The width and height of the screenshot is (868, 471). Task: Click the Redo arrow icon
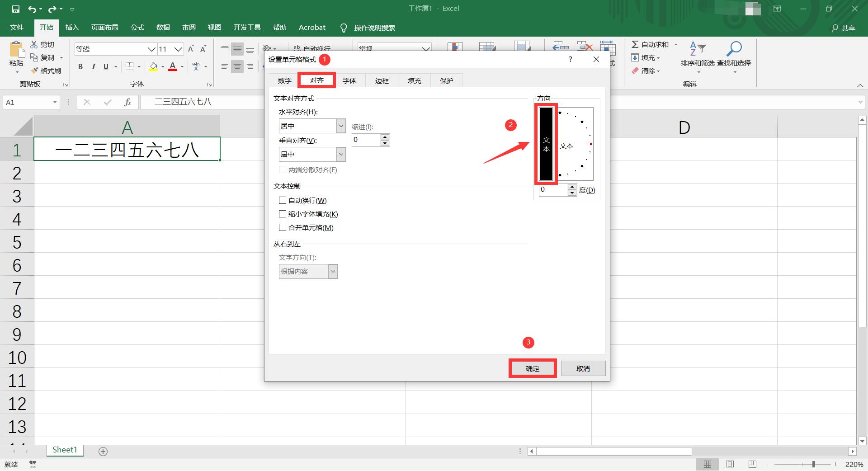point(52,9)
